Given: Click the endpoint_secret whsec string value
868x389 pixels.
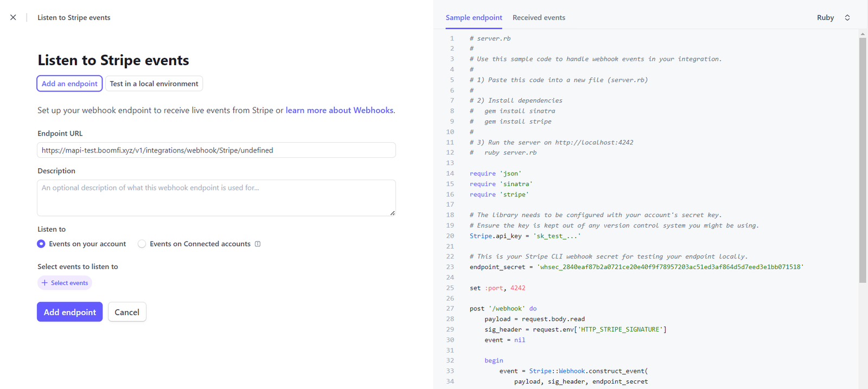Looking at the screenshot, I should (670, 267).
